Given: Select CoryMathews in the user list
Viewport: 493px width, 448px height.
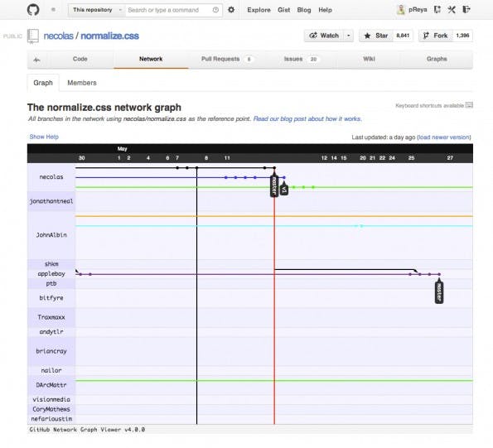Looking at the screenshot, I should coord(51,409).
